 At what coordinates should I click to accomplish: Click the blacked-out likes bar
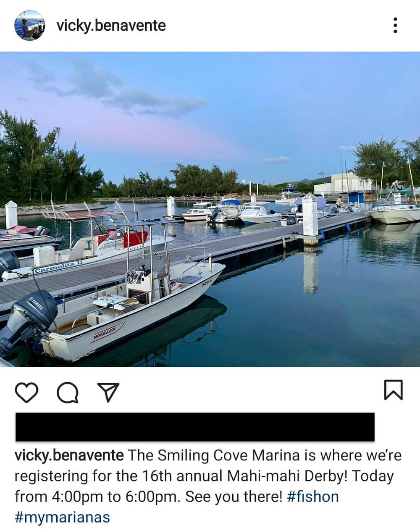pos(195,427)
